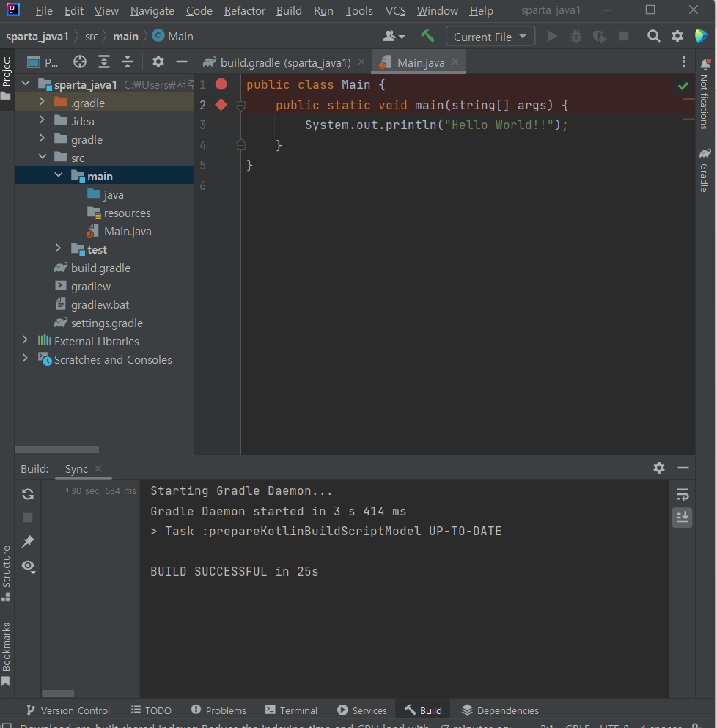Minimize the Build tool window
Image resolution: width=717 pixels, height=728 pixels.
683,468
